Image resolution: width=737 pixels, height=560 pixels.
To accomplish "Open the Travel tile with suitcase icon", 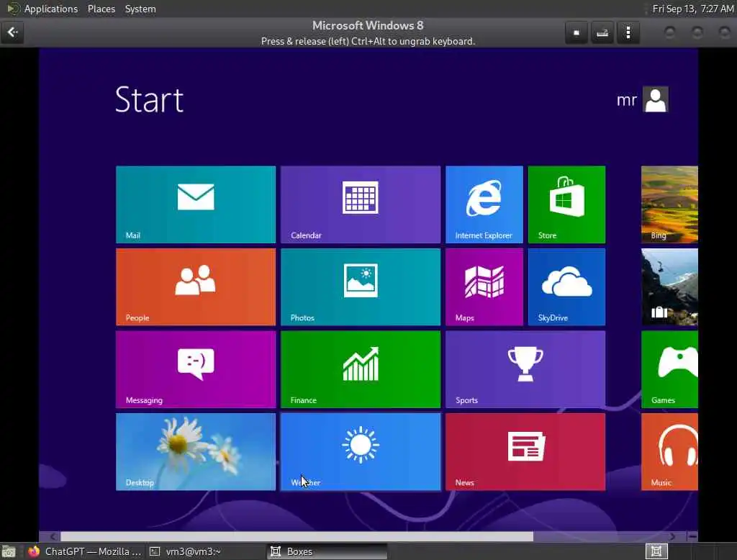I will pos(670,286).
